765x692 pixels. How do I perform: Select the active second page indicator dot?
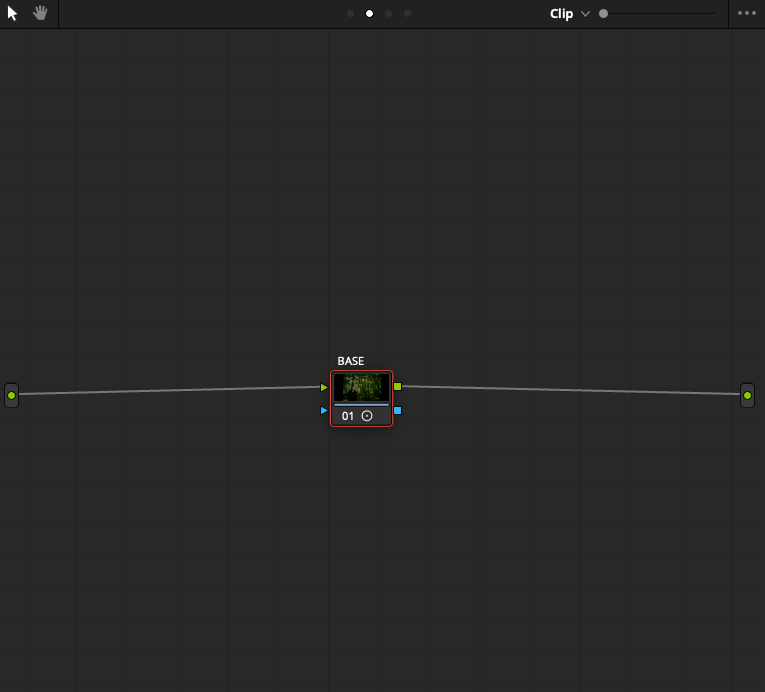click(x=369, y=14)
